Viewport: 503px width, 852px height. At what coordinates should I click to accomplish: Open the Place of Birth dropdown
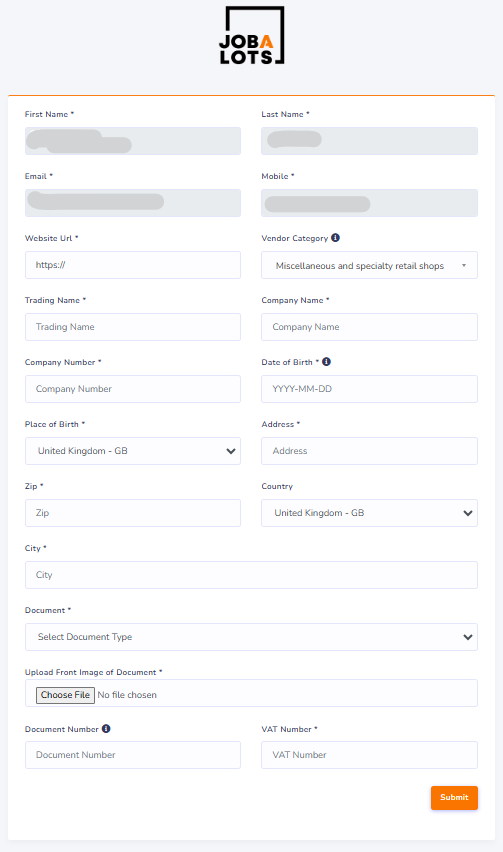(x=133, y=451)
